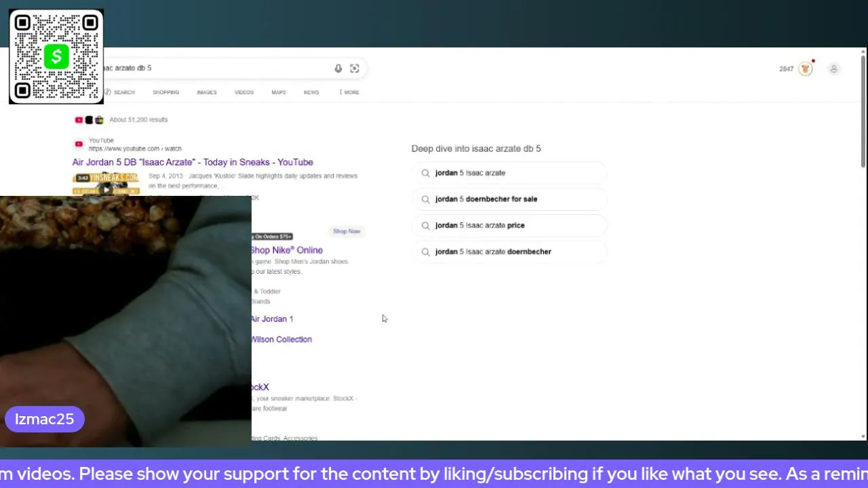Click the rewards points count 2847

click(x=786, y=69)
